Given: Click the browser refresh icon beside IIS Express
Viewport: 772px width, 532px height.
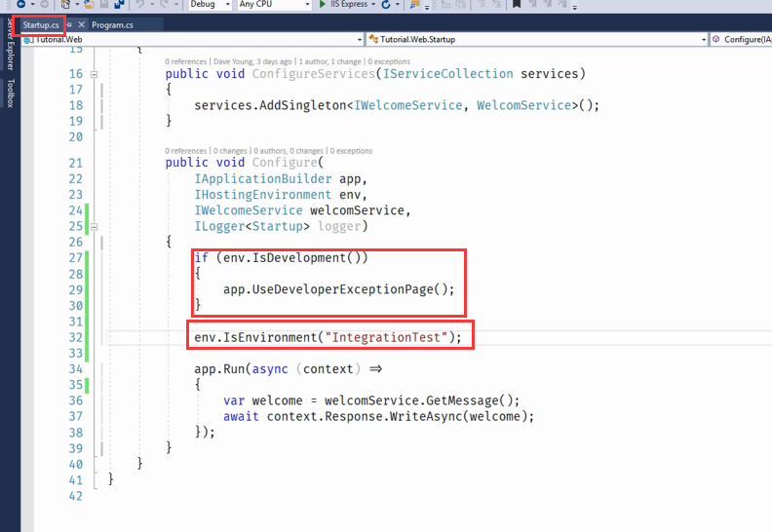Looking at the screenshot, I should pyautogui.click(x=387, y=5).
